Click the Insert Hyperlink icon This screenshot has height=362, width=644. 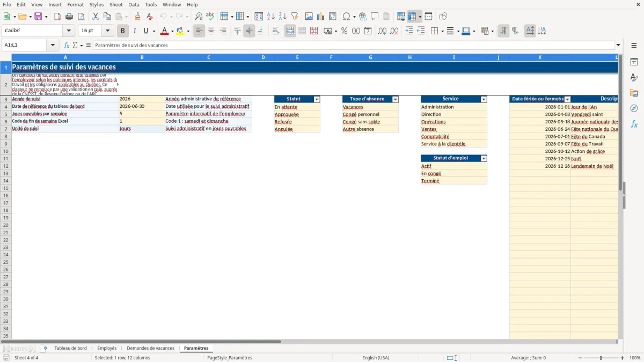(363, 17)
